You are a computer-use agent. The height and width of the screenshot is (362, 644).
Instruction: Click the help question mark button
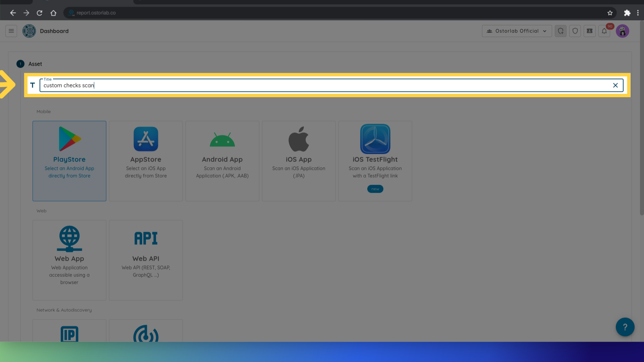(625, 327)
